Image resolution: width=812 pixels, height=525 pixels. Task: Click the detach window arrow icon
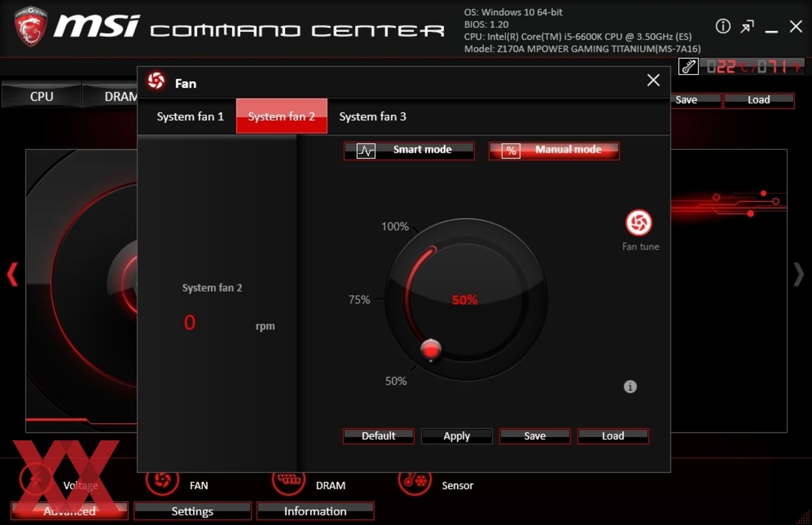click(747, 27)
